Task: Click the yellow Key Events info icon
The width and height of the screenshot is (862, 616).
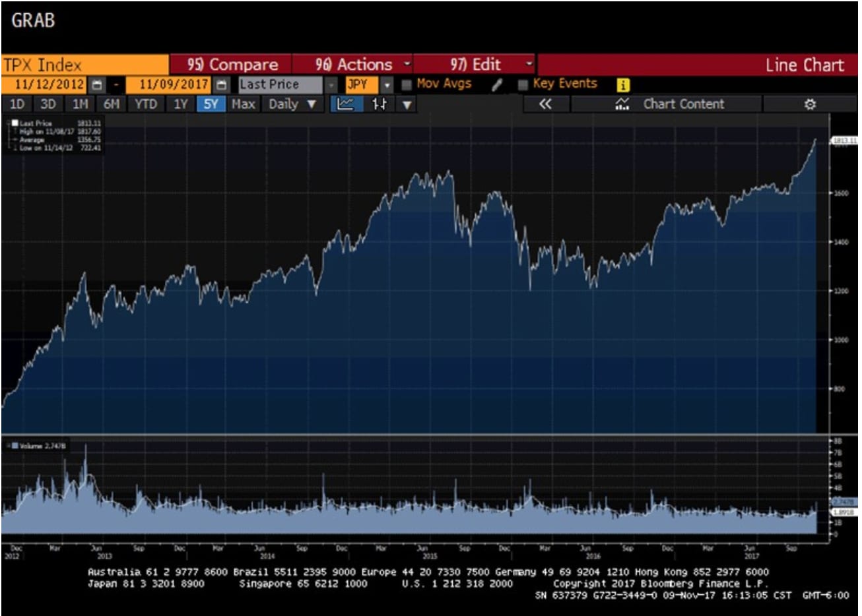Action: (x=622, y=85)
